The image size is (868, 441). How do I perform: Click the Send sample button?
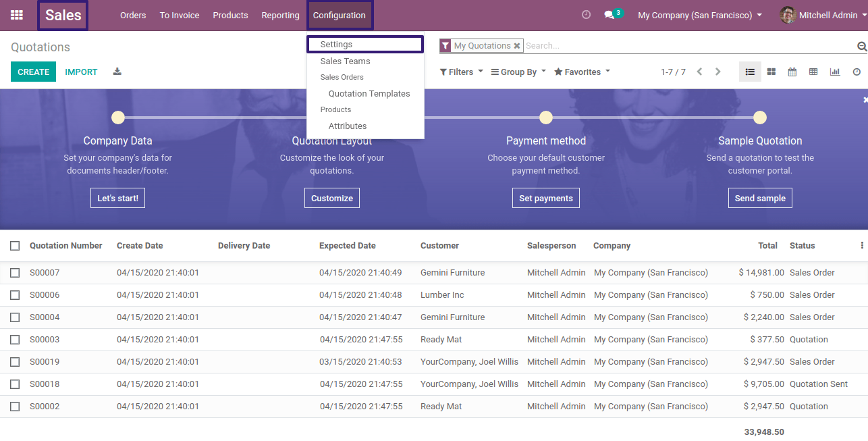pos(760,198)
